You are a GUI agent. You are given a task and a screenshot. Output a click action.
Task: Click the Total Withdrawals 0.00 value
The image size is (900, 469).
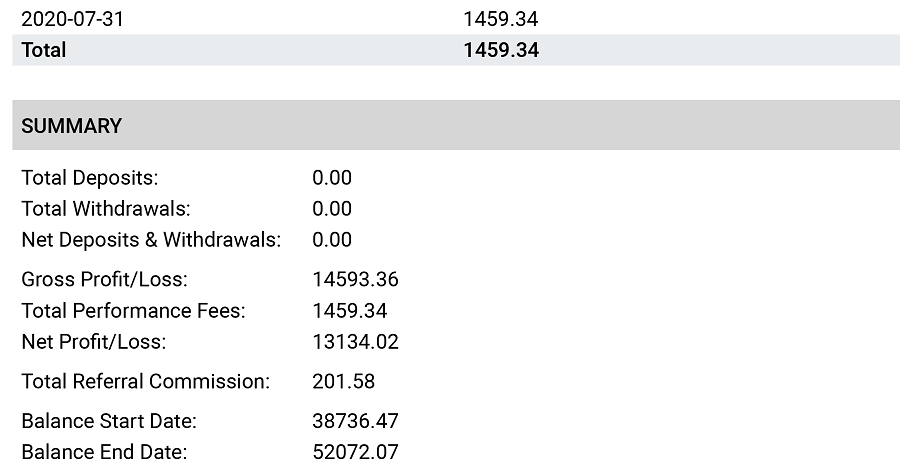(332, 209)
